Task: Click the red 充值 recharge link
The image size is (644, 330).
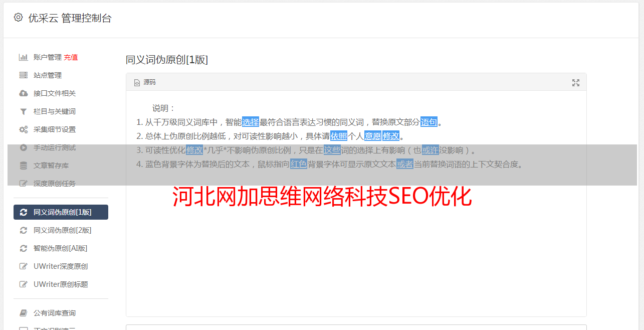Action: click(x=71, y=57)
